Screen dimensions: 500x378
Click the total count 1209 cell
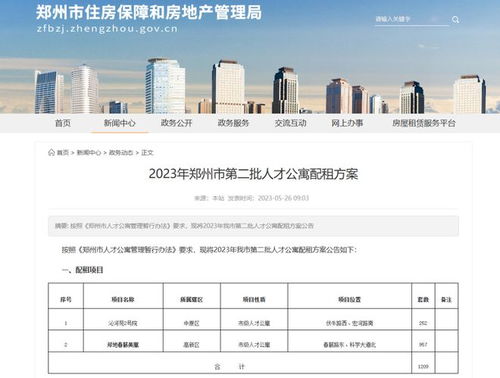pyautogui.click(x=423, y=367)
